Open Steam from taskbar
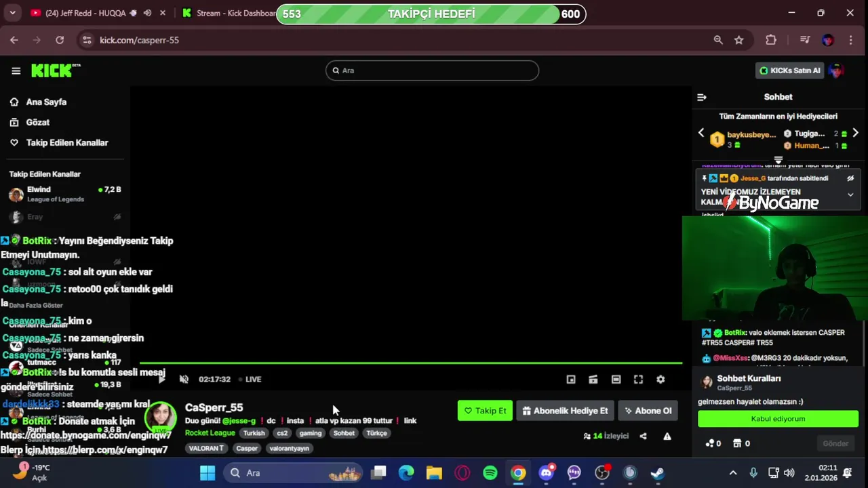The height and width of the screenshot is (488, 868). point(657,473)
